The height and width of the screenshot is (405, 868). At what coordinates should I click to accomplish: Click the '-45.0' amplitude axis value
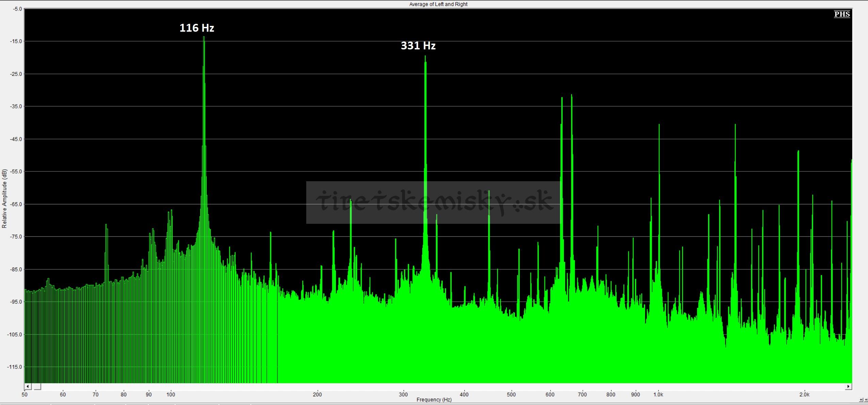16,139
